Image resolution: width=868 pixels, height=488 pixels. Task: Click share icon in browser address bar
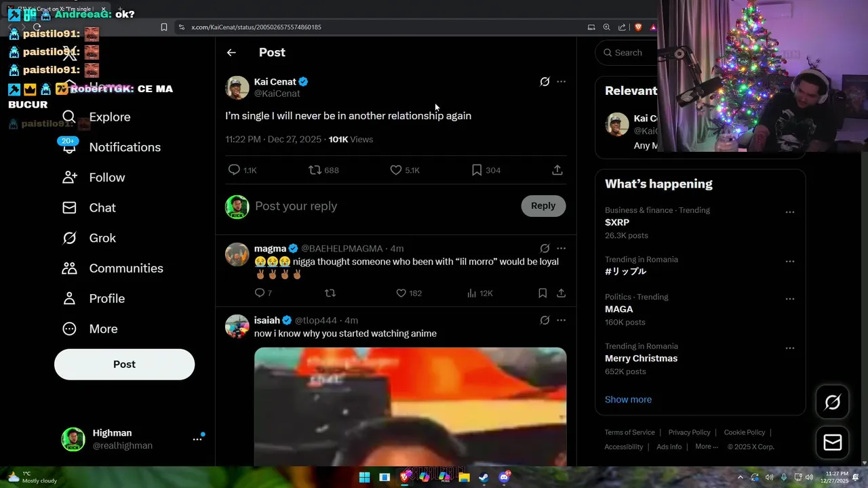point(622,27)
